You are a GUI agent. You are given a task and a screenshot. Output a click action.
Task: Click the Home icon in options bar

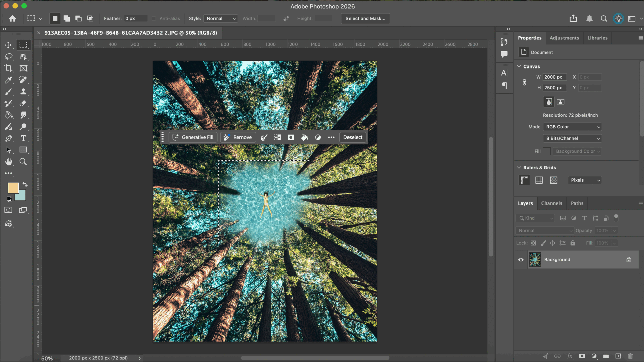click(12, 19)
